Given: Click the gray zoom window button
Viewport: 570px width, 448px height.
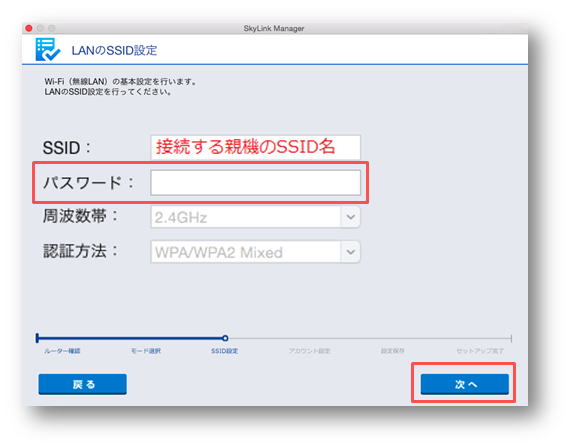Looking at the screenshot, I should [x=52, y=28].
